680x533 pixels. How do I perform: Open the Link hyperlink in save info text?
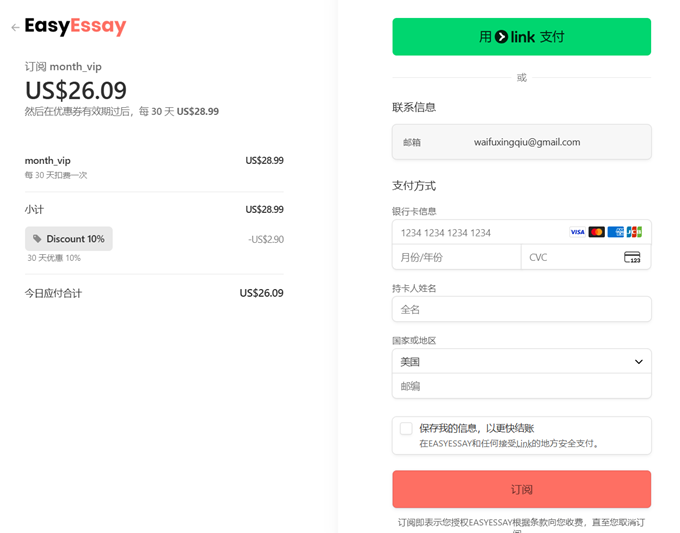pyautogui.click(x=523, y=443)
